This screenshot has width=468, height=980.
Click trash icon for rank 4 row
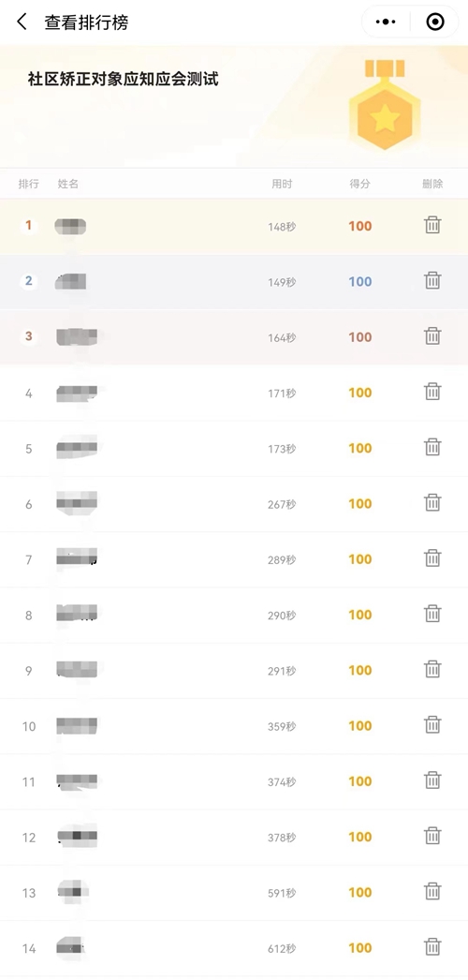coord(432,392)
